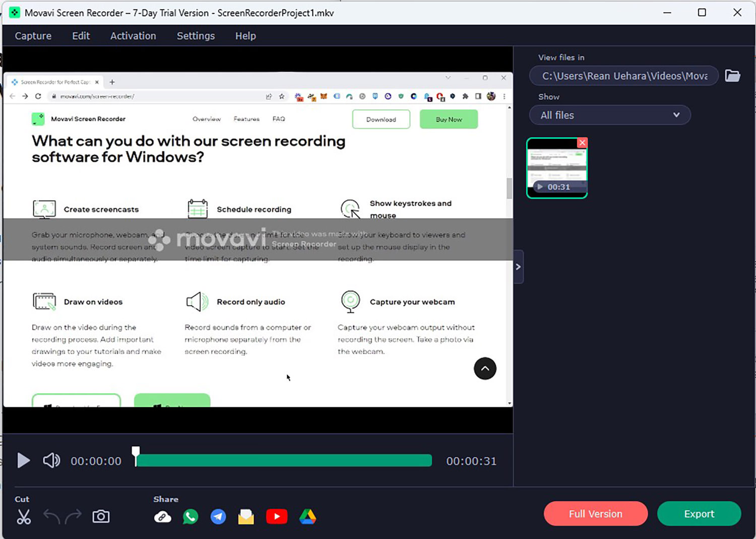
Task: Share via link icon
Action: (x=162, y=517)
